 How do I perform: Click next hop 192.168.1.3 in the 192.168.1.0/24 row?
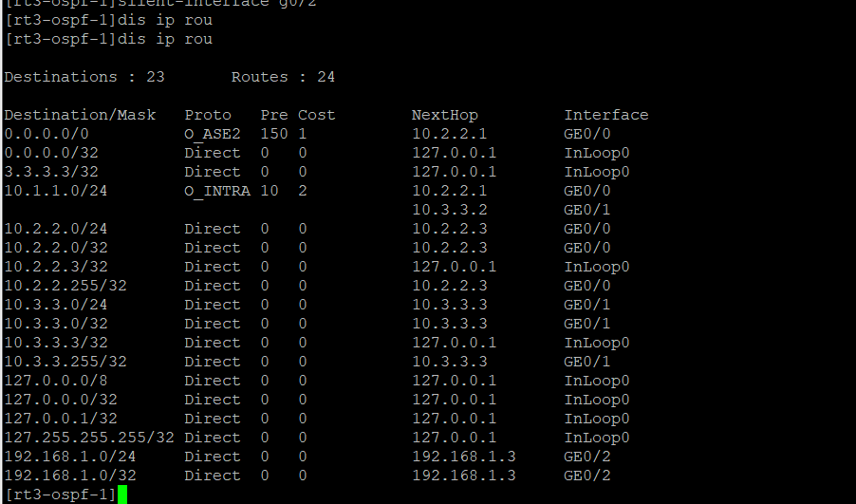[x=463, y=457]
